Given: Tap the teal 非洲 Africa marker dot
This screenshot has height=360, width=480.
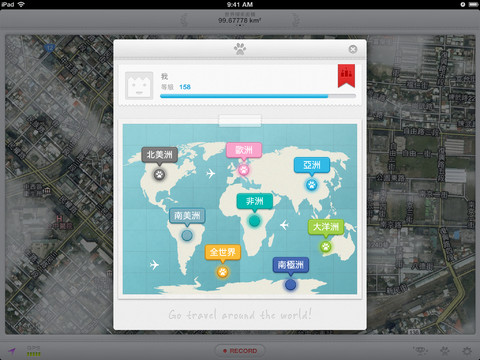Looking at the screenshot, I should coord(254,221).
